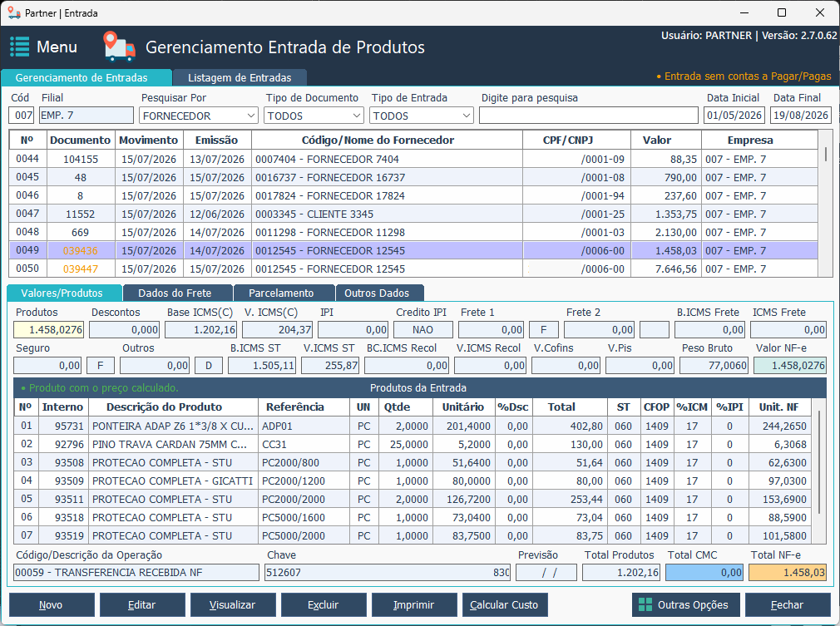Click the Cód field showing 007

point(22,116)
